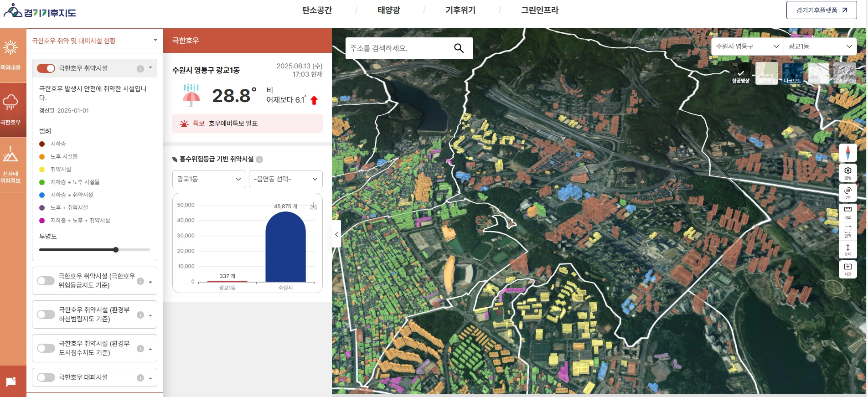Viewport: 868px width, 397px height.
Task: Open the 그린인프라 top menu
Action: (540, 10)
